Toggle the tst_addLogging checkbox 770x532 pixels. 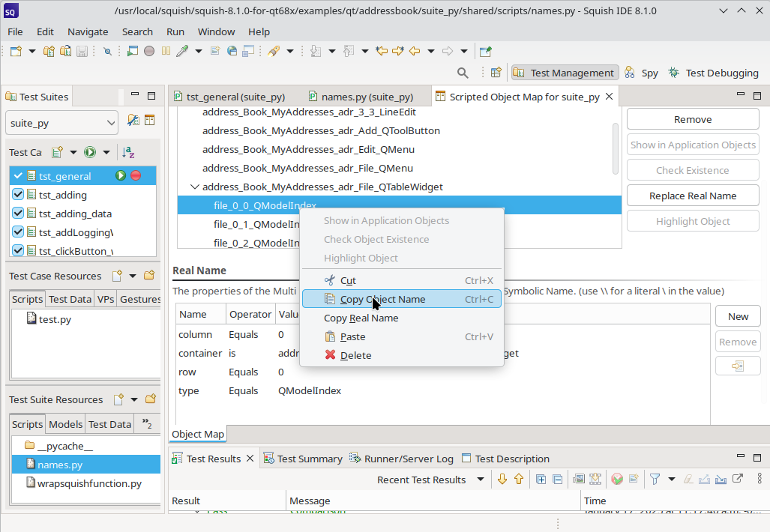click(19, 232)
